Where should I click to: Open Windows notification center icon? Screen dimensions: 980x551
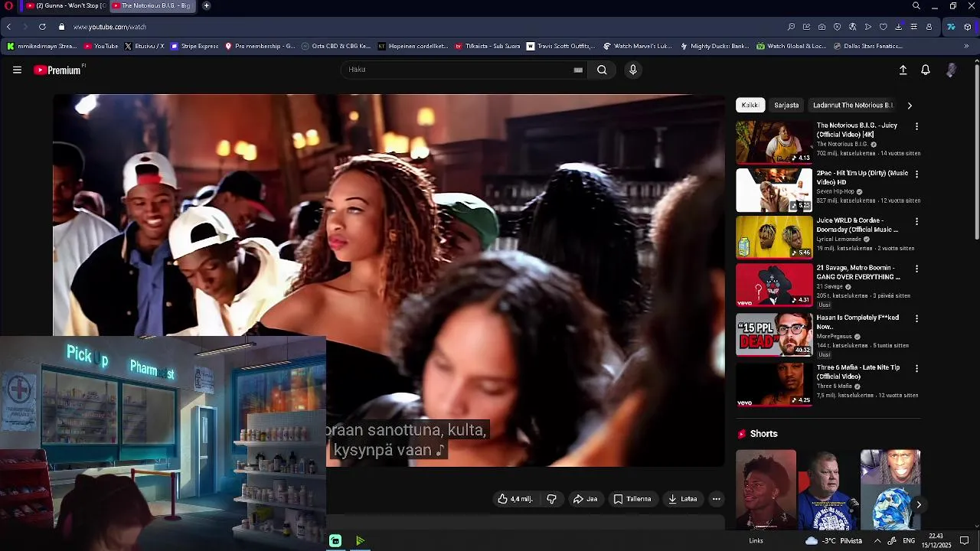(x=965, y=541)
